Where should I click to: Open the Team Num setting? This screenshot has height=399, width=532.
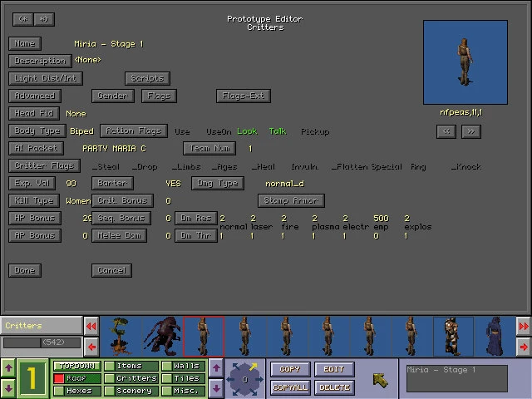209,148
